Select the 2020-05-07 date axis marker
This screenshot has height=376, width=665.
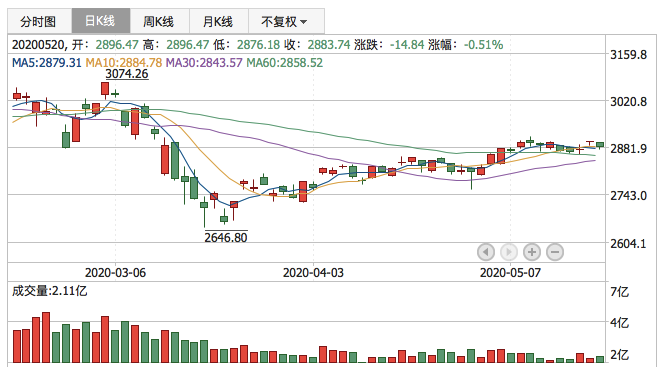(510, 273)
